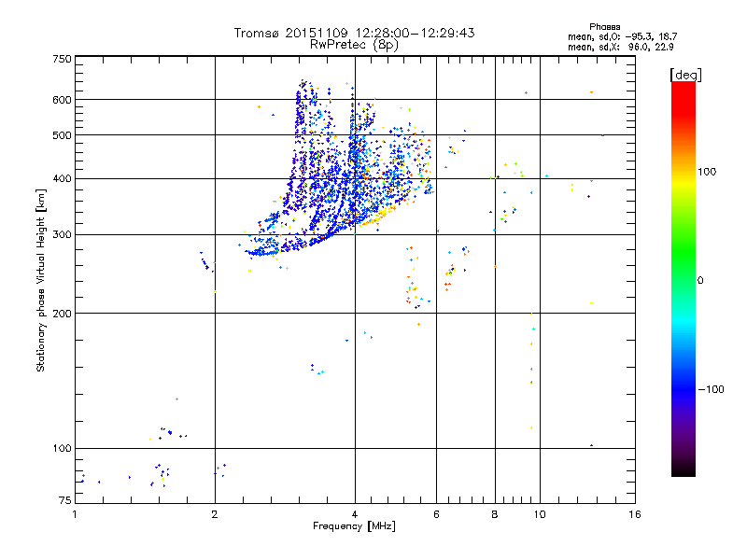Click the plot title 'Tromsø 20151109 12:28:00-12:29:43'

tap(354, 33)
